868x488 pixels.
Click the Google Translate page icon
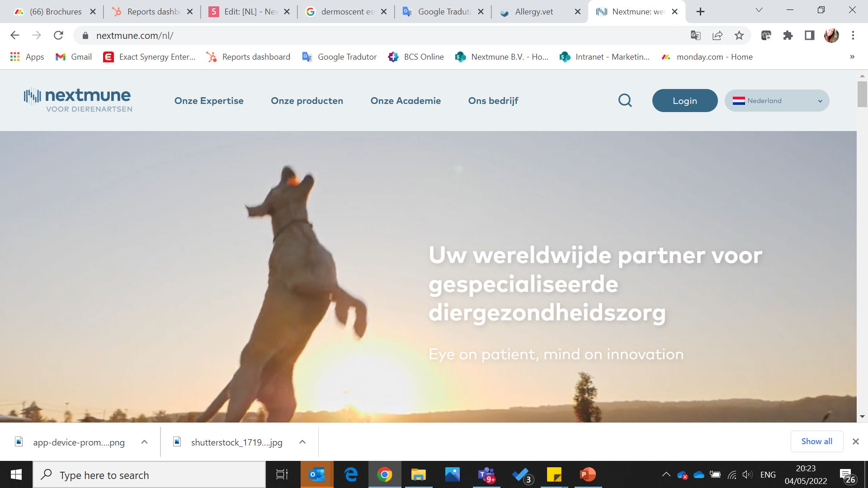pyautogui.click(x=695, y=35)
